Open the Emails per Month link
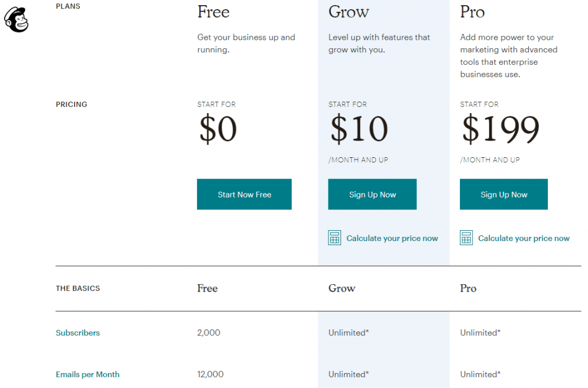The width and height of the screenshot is (588, 388). [87, 374]
